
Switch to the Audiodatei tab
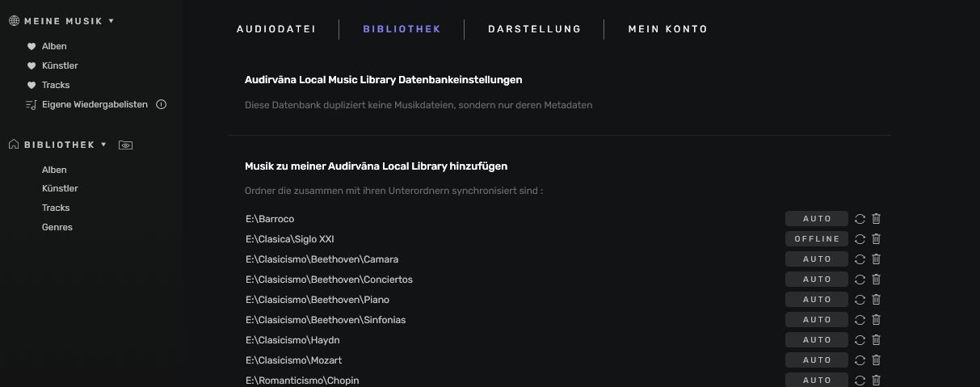pos(275,29)
